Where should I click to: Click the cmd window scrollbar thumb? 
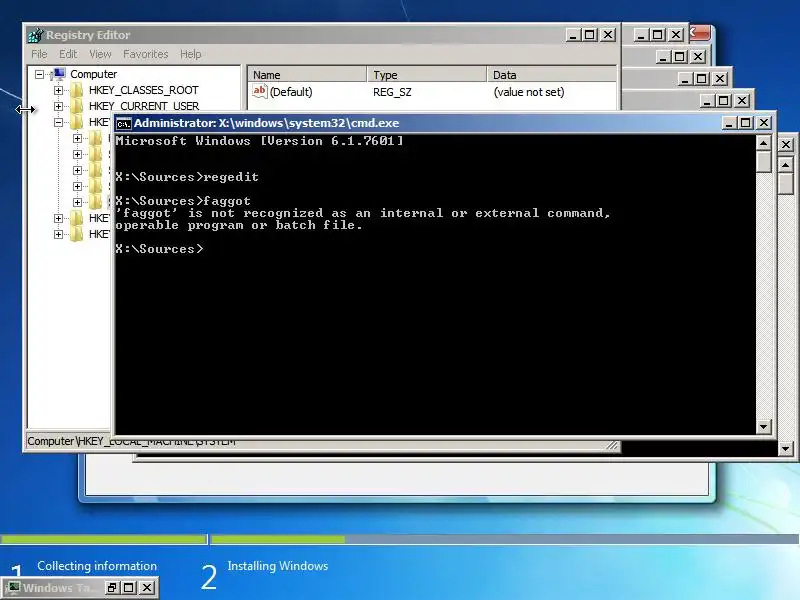pos(763,162)
